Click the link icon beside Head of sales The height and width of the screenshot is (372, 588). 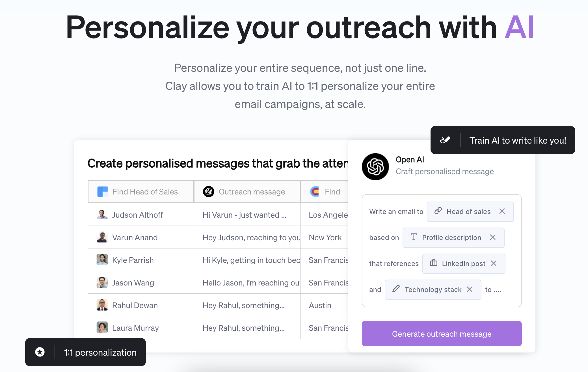438,211
